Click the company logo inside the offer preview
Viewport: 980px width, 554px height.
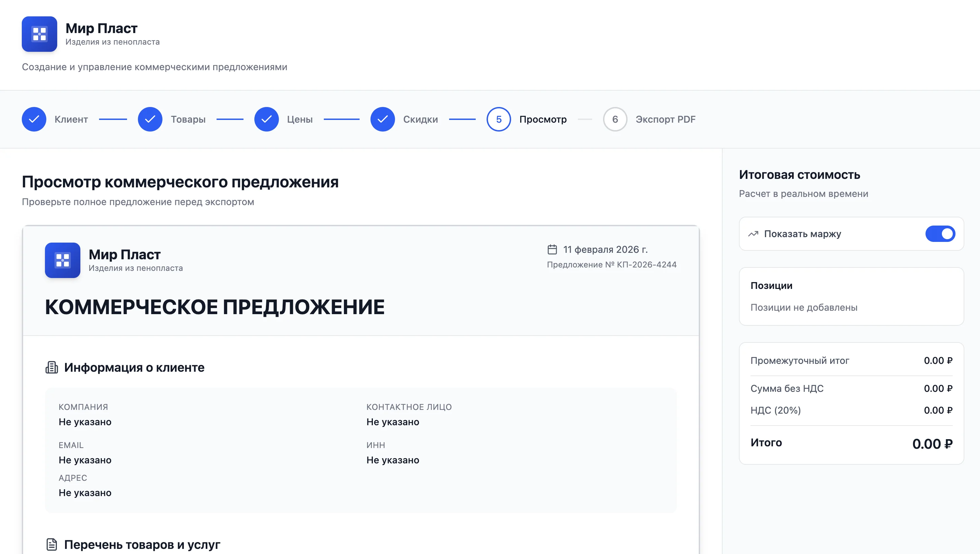[62, 260]
